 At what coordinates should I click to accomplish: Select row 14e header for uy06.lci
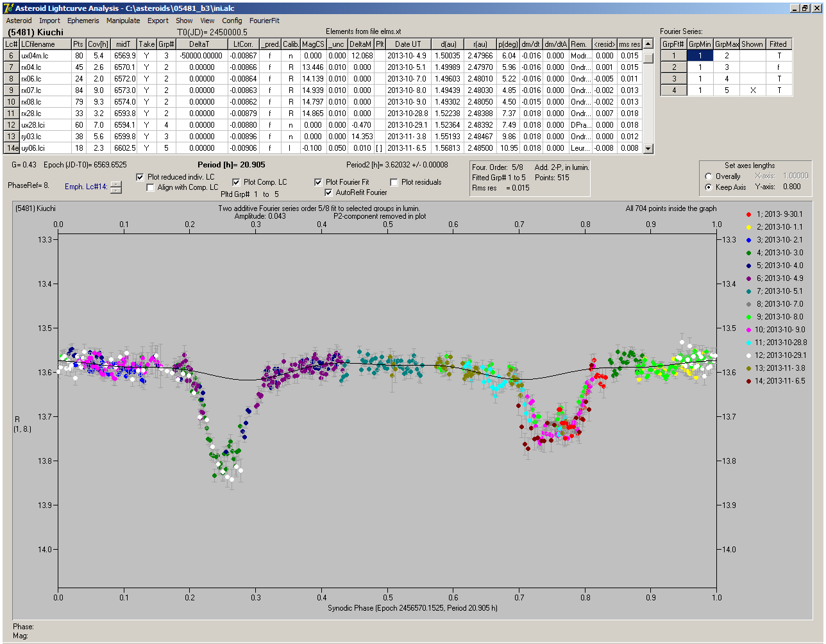(x=12, y=148)
